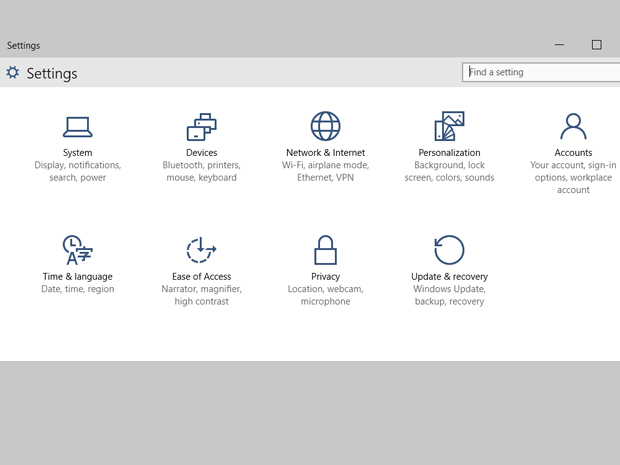Click the Settings gear icon in header
Image resolution: width=620 pixels, height=465 pixels.
coord(13,72)
